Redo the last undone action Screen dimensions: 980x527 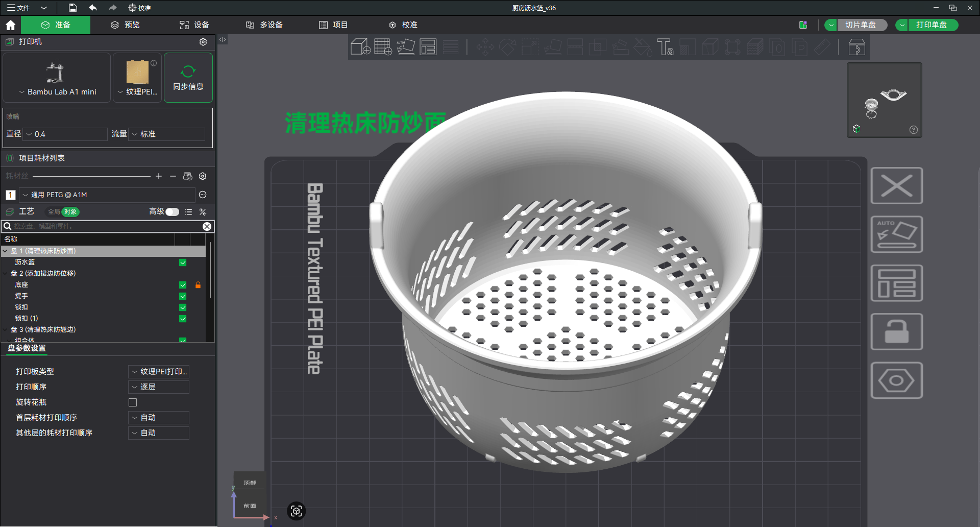[112, 8]
